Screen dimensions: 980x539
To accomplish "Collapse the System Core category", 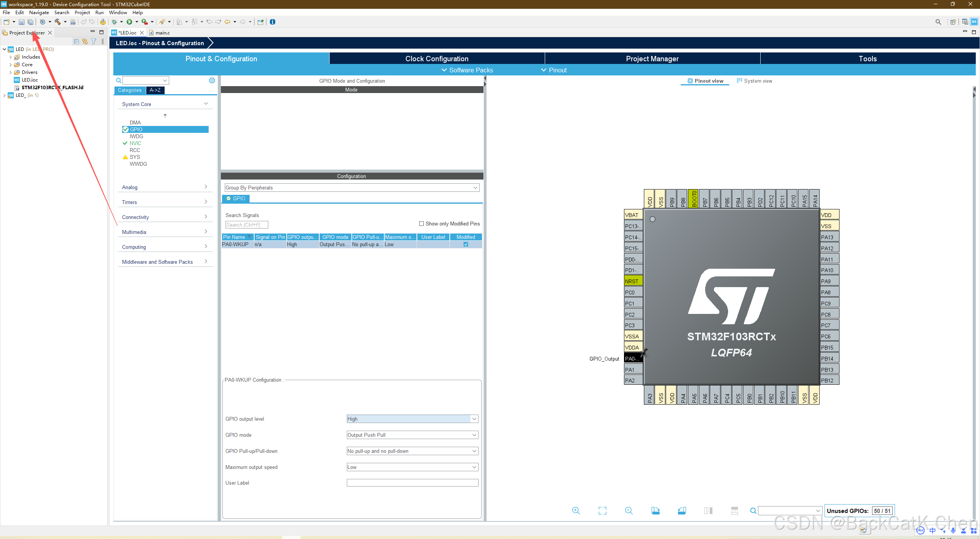I will click(x=165, y=104).
